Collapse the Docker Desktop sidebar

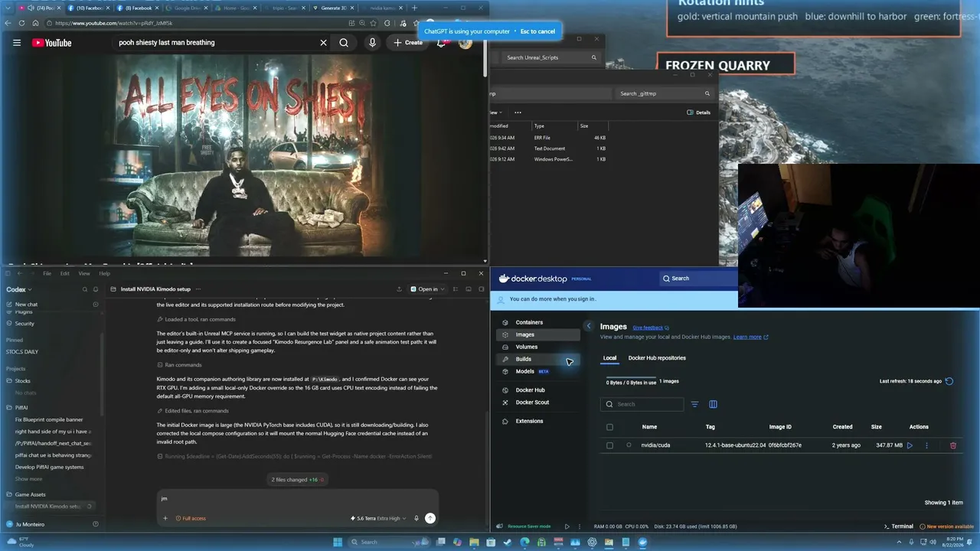click(588, 326)
